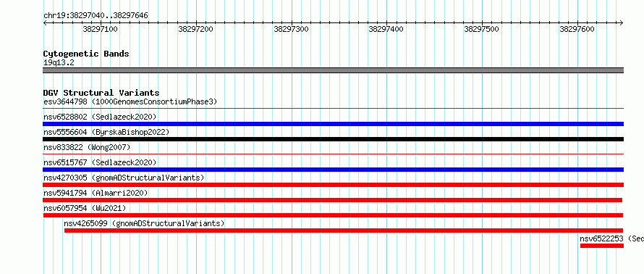The width and height of the screenshot is (644, 274).
Task: Click the short red bar of nsv6522253
Action: (x=602, y=246)
